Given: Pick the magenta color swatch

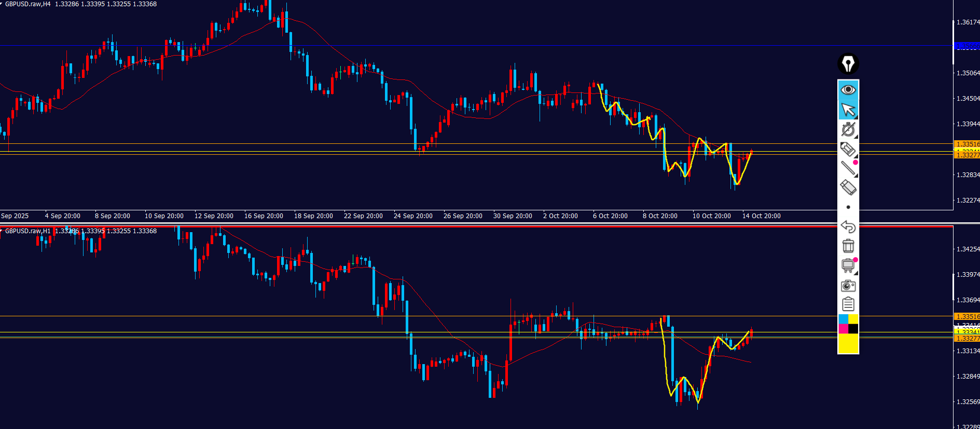Looking at the screenshot, I should [843, 329].
